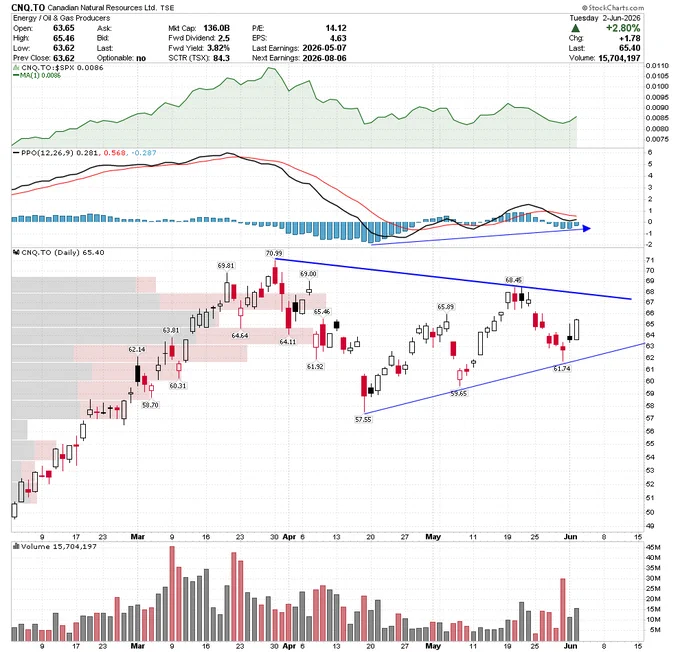This screenshot has height=652, width=680.
Task: Click the Fwd Yield value 3.82%
Action: coord(218,48)
